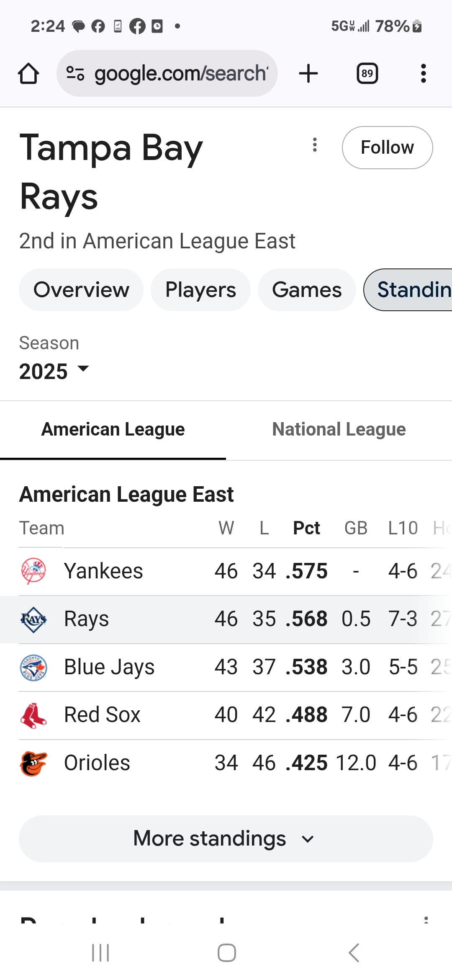Open the Tampa Bay Rays options menu
Viewport: 452px width, 980px height.
click(x=315, y=145)
